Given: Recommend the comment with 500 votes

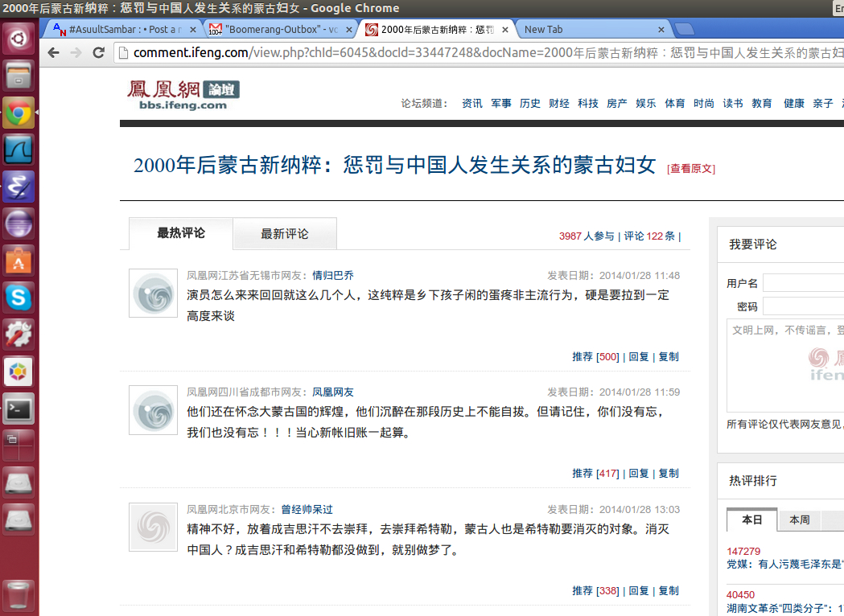Looking at the screenshot, I should pos(583,357).
